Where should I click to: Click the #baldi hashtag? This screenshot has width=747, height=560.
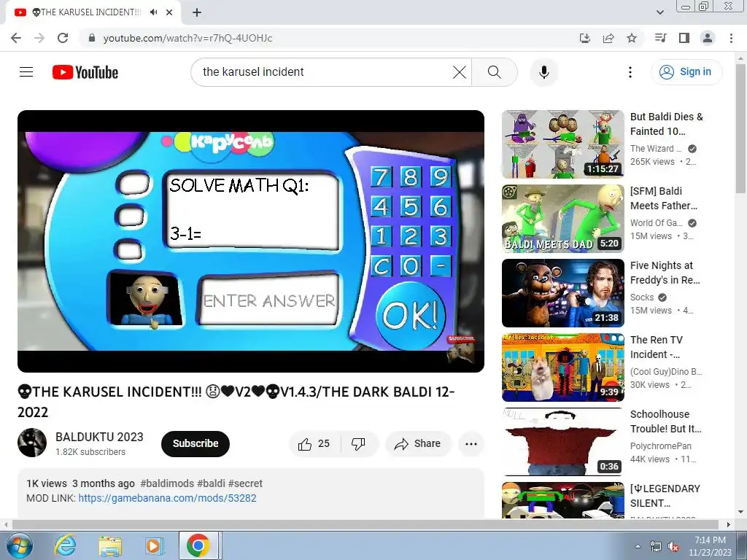click(x=211, y=483)
